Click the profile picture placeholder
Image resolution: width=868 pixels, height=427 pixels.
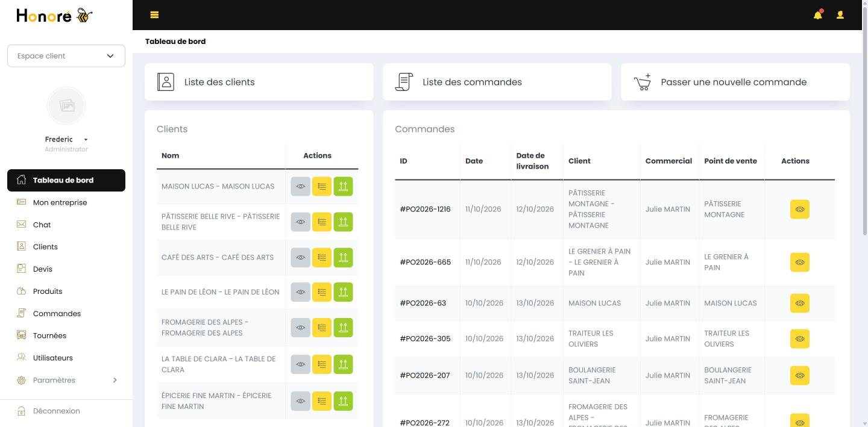[66, 106]
